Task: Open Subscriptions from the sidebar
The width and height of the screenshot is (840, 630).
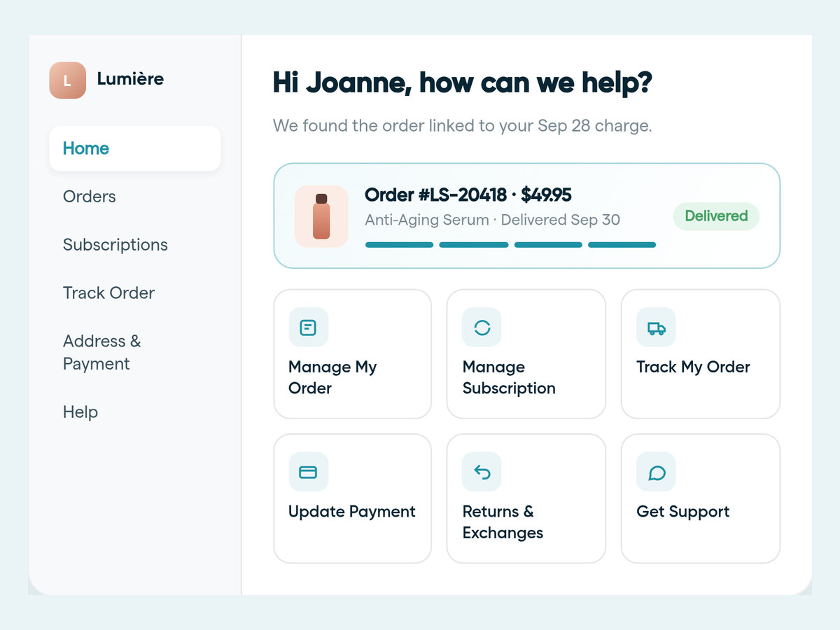Action: (135, 245)
